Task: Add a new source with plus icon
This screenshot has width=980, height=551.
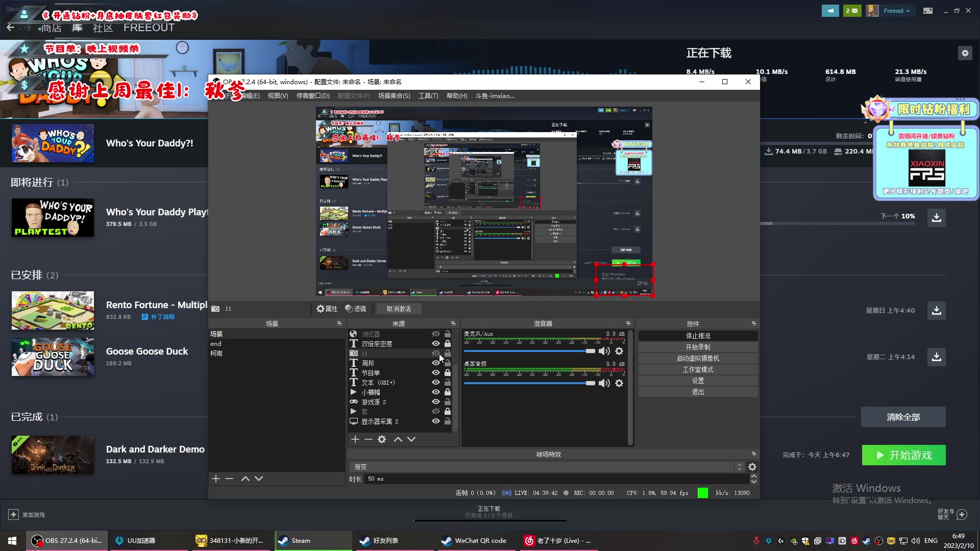Action: [355, 439]
